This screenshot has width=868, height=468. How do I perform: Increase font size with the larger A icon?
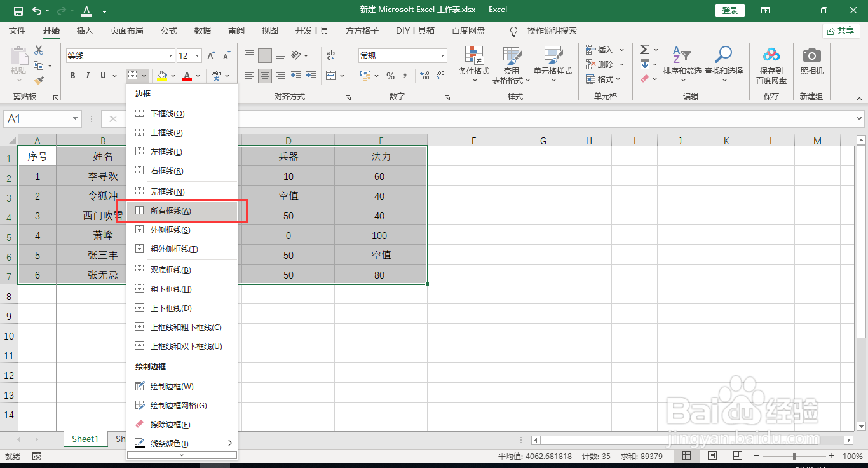pyautogui.click(x=211, y=56)
